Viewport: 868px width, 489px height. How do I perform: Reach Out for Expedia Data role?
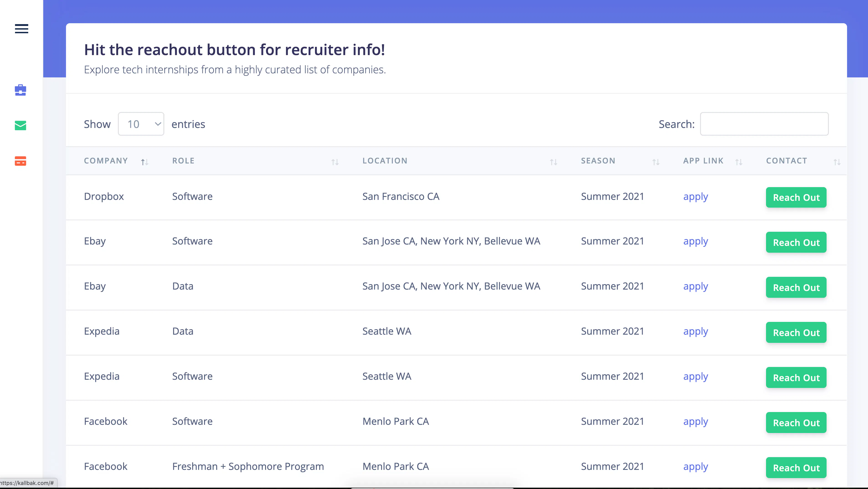click(x=796, y=333)
